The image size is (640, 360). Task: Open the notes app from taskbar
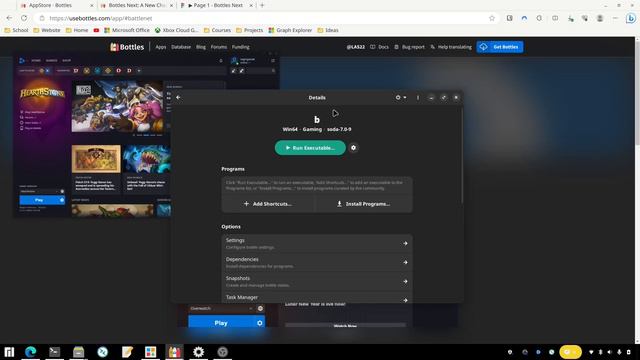click(x=127, y=352)
